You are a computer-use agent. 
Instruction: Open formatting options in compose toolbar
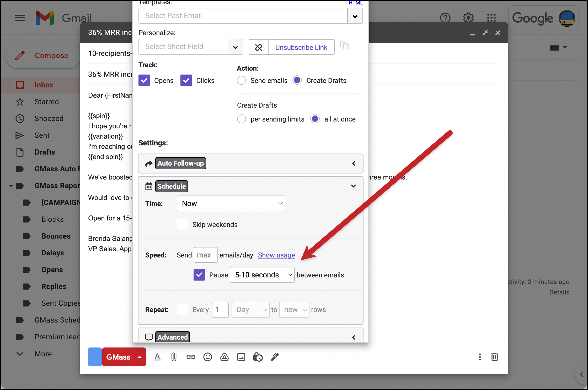pos(157,357)
